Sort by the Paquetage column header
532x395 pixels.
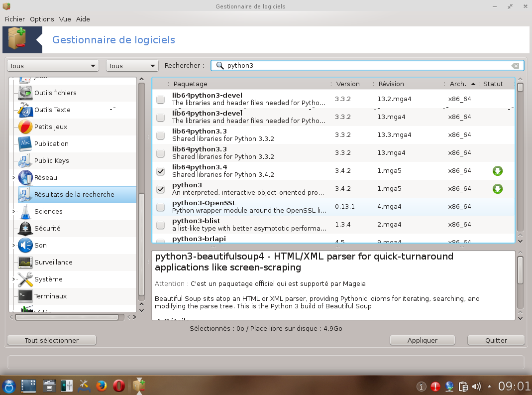pyautogui.click(x=249, y=84)
